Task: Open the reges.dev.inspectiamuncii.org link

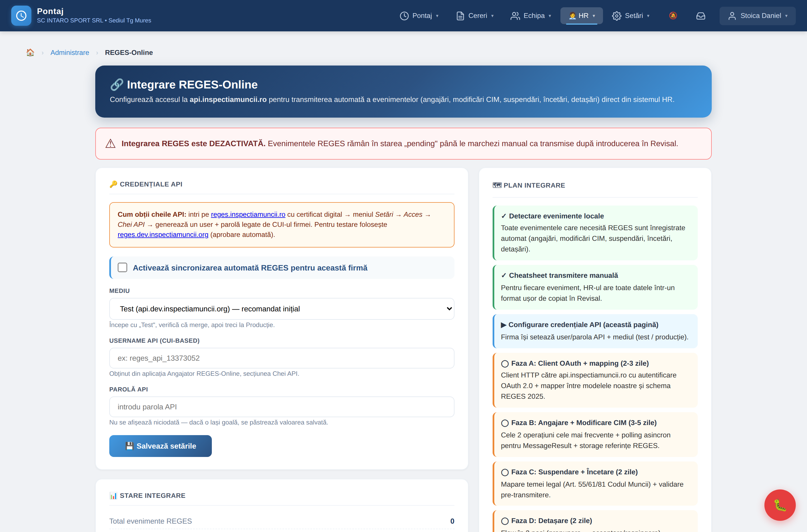Action: coord(163,234)
